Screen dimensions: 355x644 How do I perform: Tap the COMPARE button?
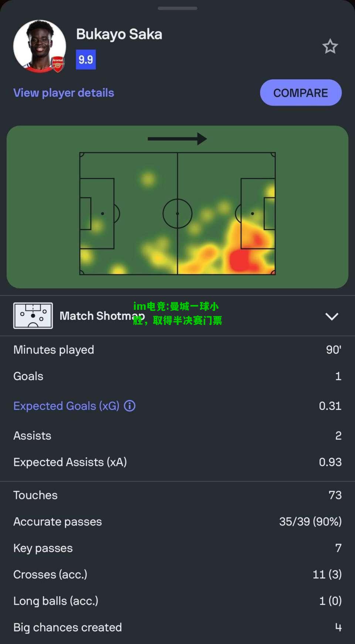pos(301,93)
